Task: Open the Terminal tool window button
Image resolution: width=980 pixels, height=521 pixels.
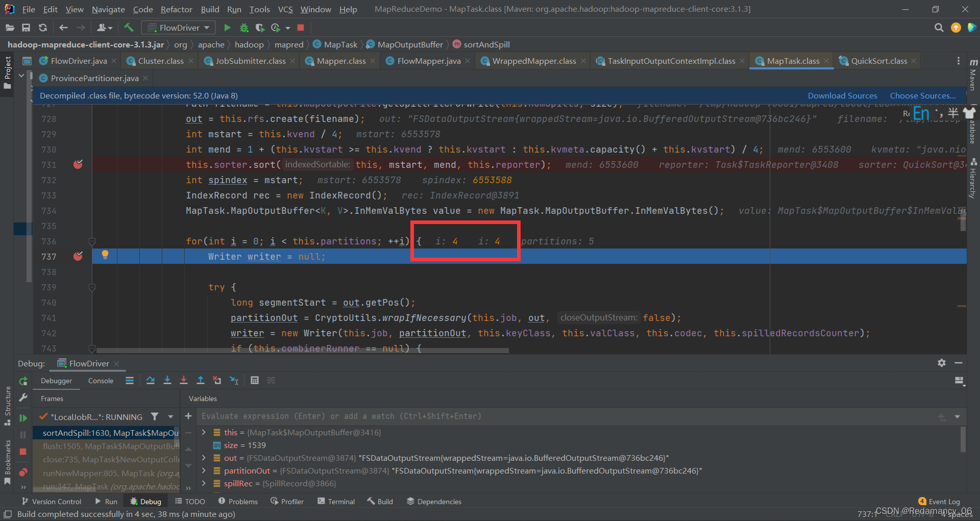Action: (336, 502)
